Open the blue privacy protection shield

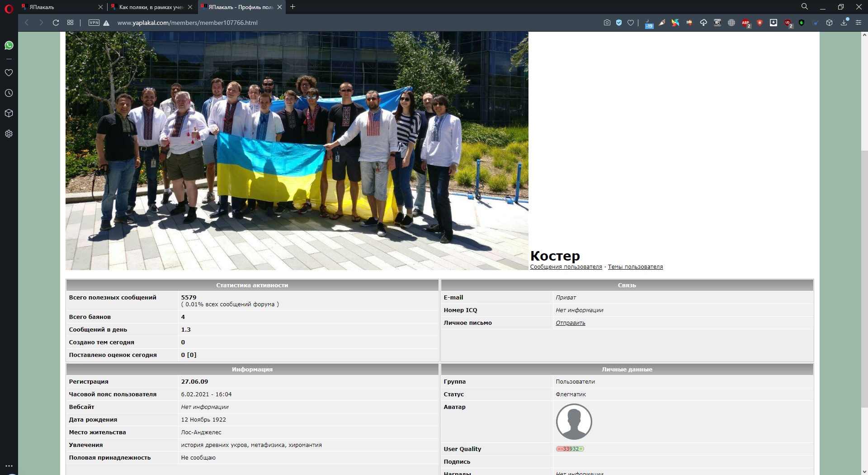[x=619, y=23]
